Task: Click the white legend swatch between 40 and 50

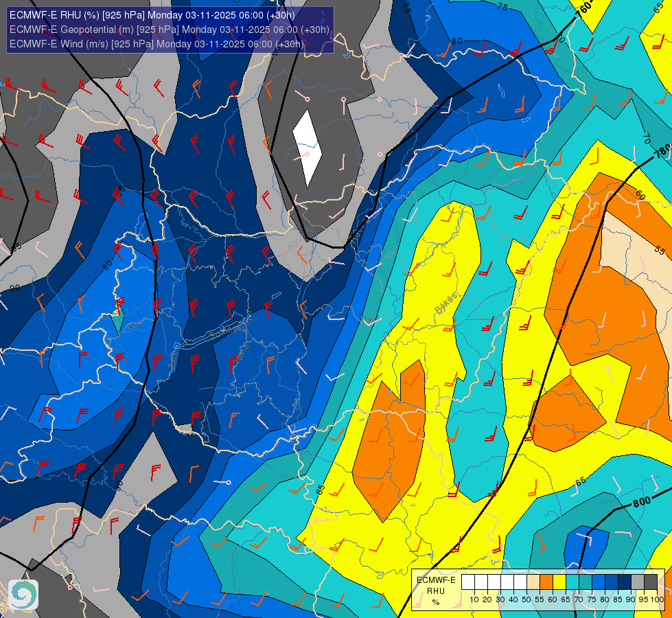Action: [520, 582]
